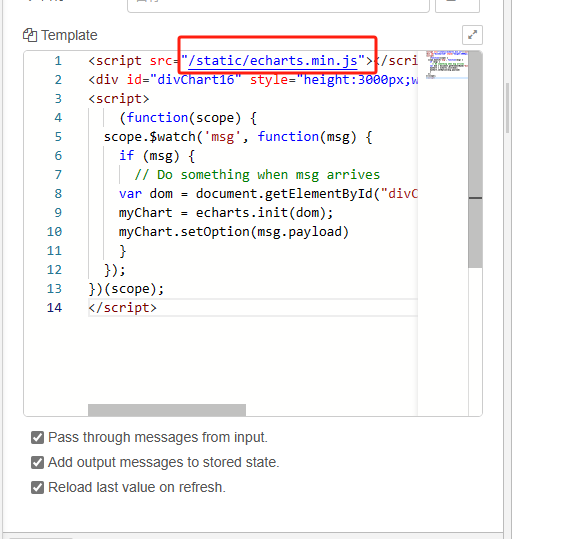Click the comment line Do something when msg arrives
The height and width of the screenshot is (539, 562).
(257, 175)
